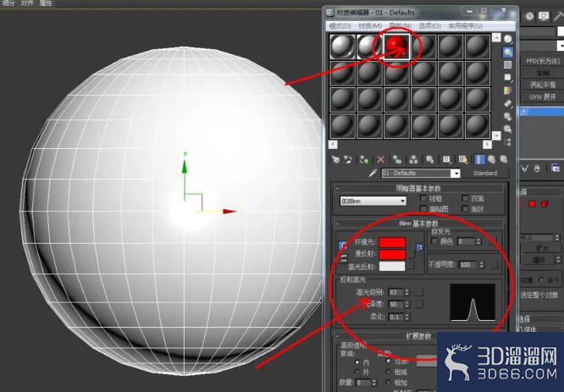Open the 导航(N) menu
The height and width of the screenshot is (392, 564).
pos(400,26)
